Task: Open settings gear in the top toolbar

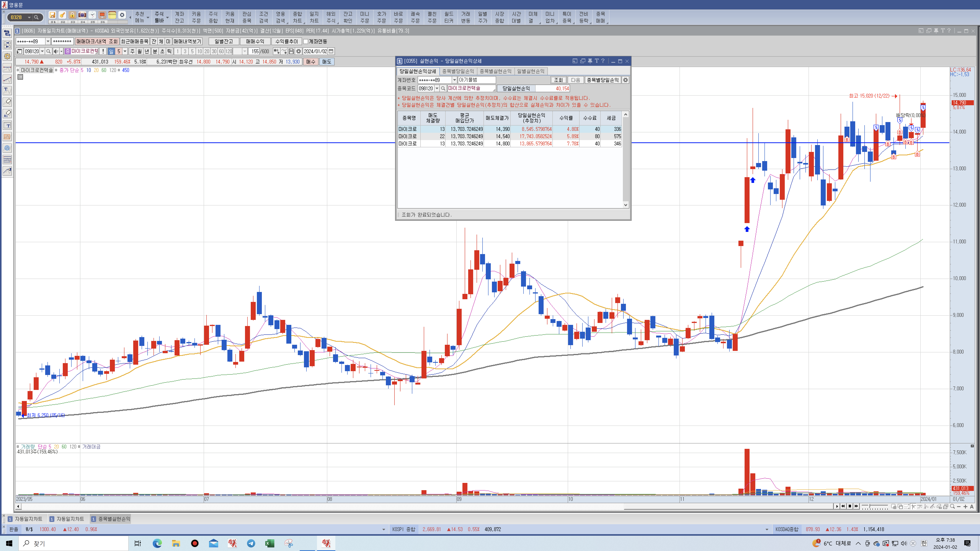Action: (122, 15)
